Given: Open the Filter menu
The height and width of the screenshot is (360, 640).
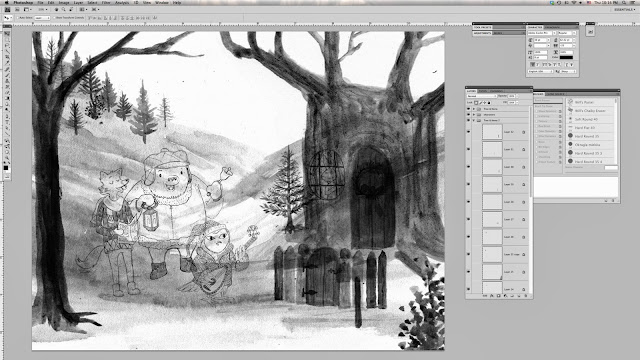Looking at the screenshot, I should pyautogui.click(x=106, y=2).
